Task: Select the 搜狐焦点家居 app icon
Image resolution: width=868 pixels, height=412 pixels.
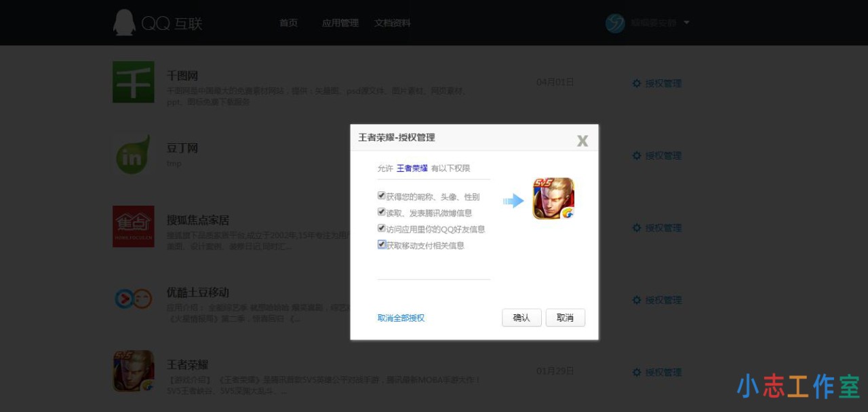Action: coord(133,226)
